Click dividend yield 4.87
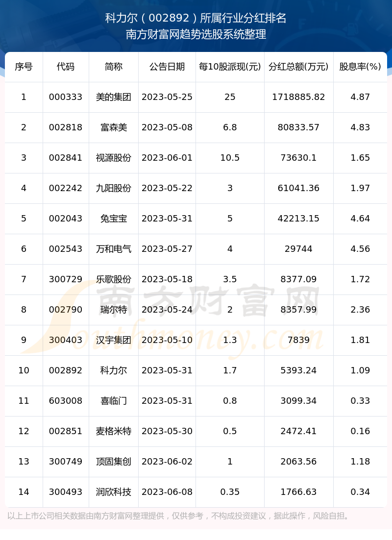This screenshot has width=392, height=540. 360,97
